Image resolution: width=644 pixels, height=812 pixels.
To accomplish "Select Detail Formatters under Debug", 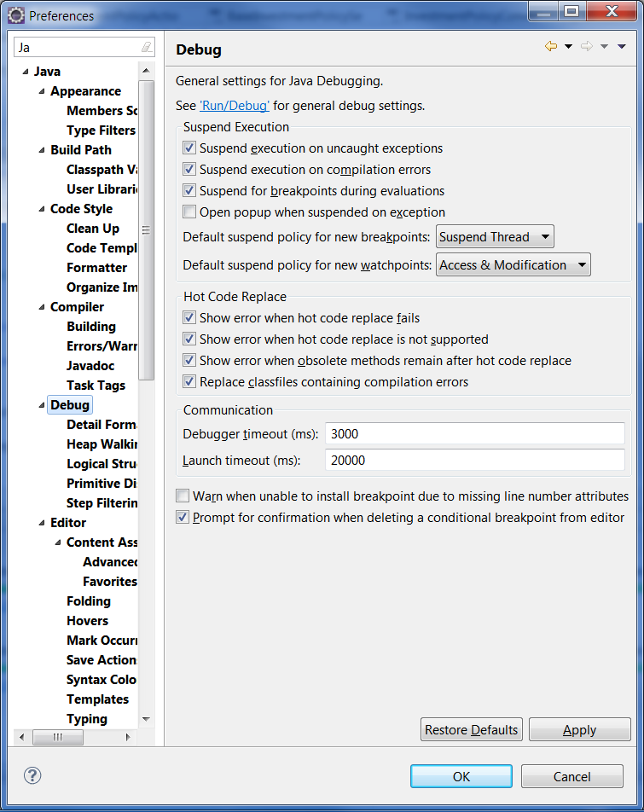I will pos(102,425).
